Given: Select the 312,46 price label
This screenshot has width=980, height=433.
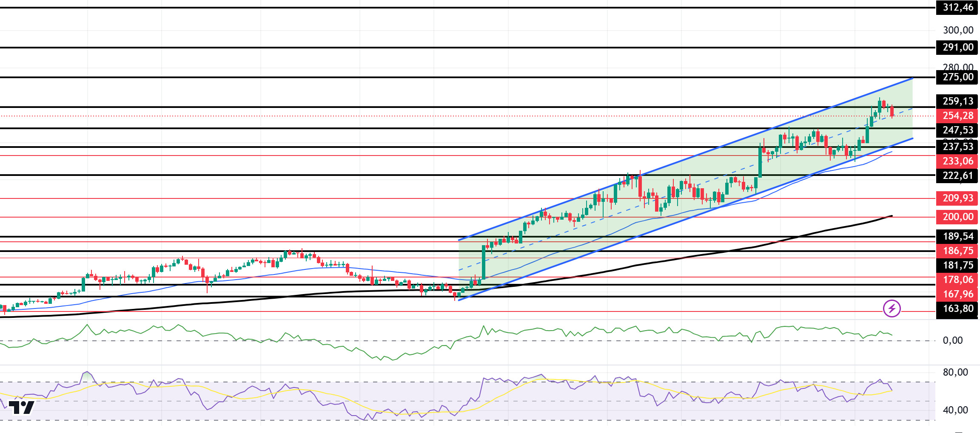Looking at the screenshot, I should (x=957, y=7).
